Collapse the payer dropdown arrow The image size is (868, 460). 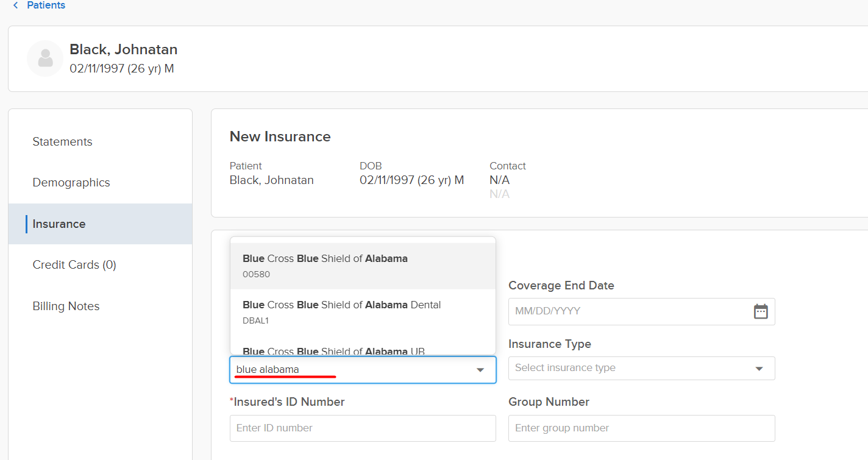(x=480, y=370)
